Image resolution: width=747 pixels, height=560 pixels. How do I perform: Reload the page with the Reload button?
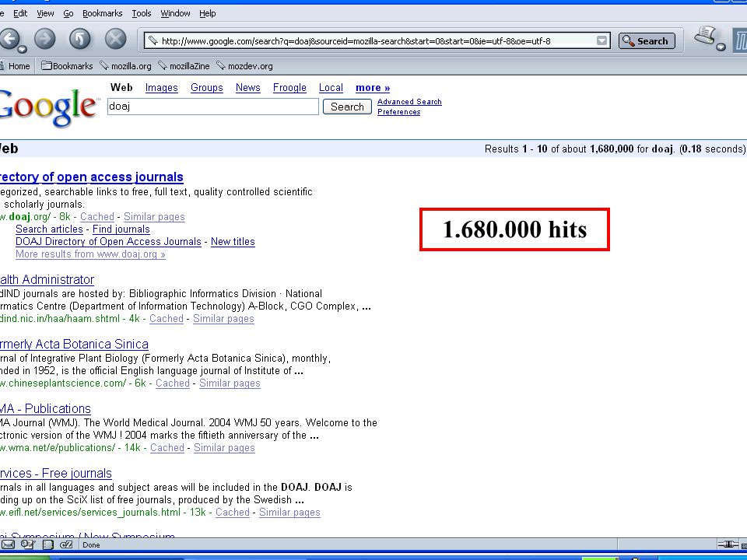(80, 39)
